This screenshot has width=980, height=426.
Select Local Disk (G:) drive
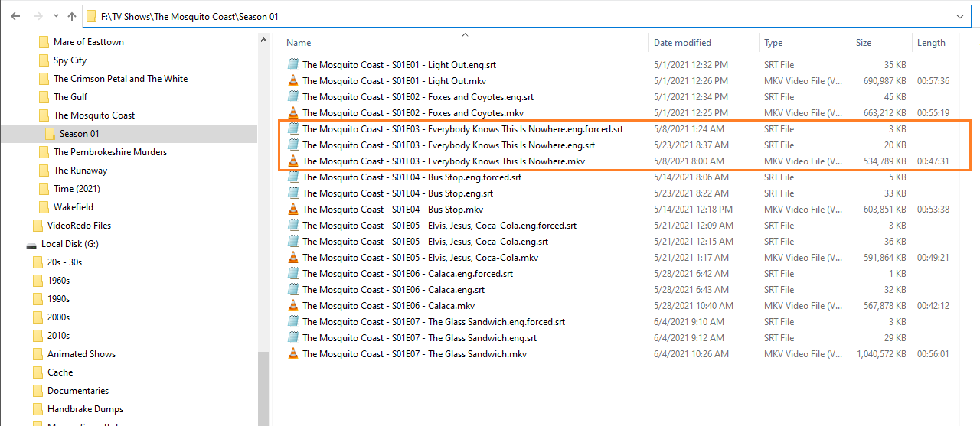pos(70,244)
